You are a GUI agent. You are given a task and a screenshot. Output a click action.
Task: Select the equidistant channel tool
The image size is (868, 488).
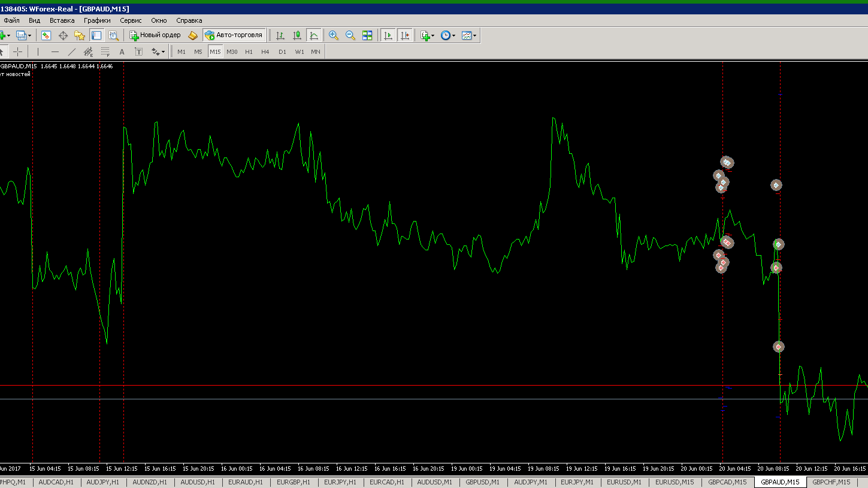tap(88, 51)
